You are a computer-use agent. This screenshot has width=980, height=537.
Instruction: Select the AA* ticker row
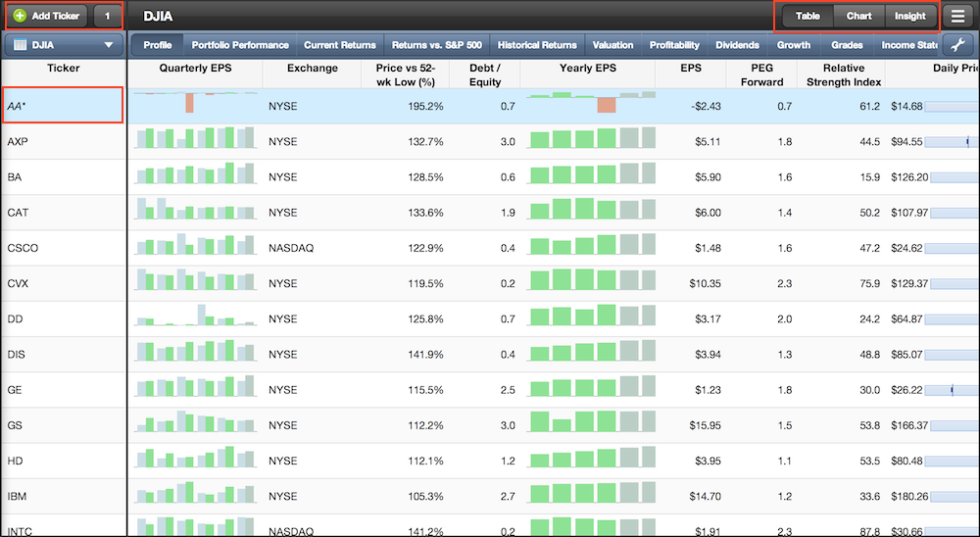63,106
